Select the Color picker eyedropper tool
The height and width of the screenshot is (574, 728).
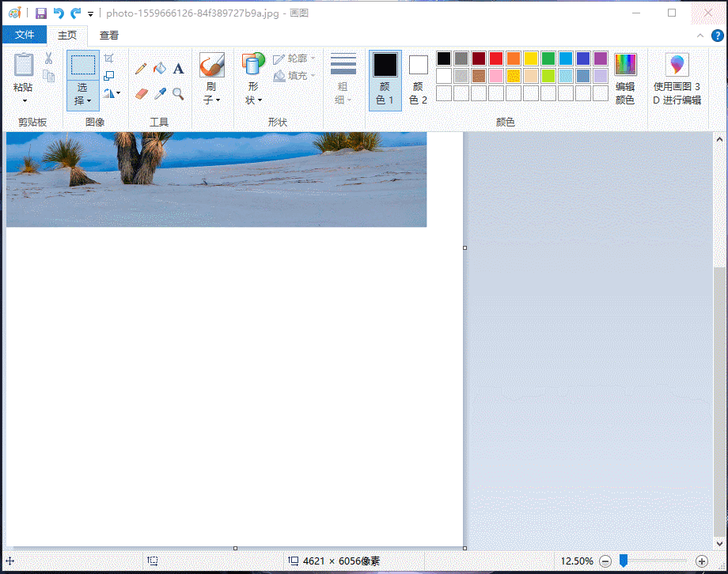160,93
